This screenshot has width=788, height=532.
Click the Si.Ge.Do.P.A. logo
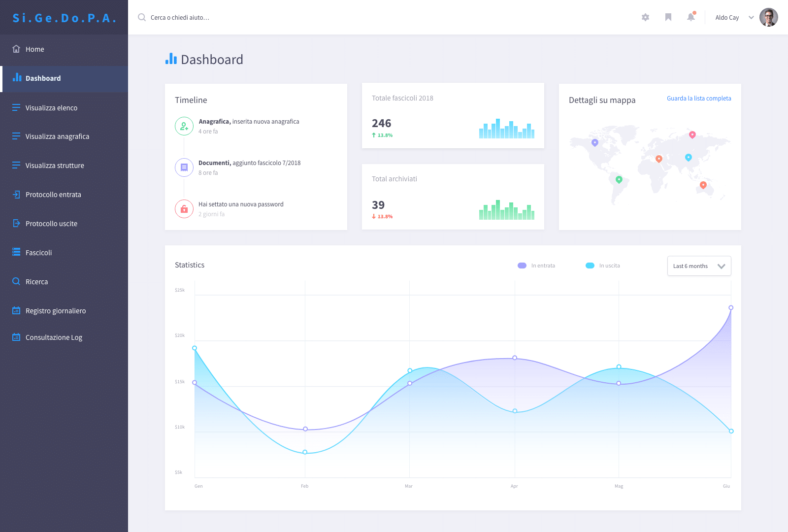[x=64, y=18]
